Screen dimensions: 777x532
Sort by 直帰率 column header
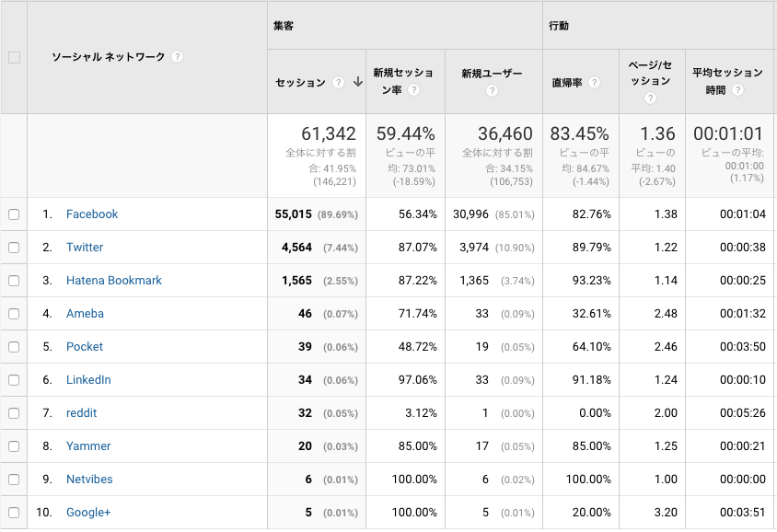pyautogui.click(x=567, y=83)
